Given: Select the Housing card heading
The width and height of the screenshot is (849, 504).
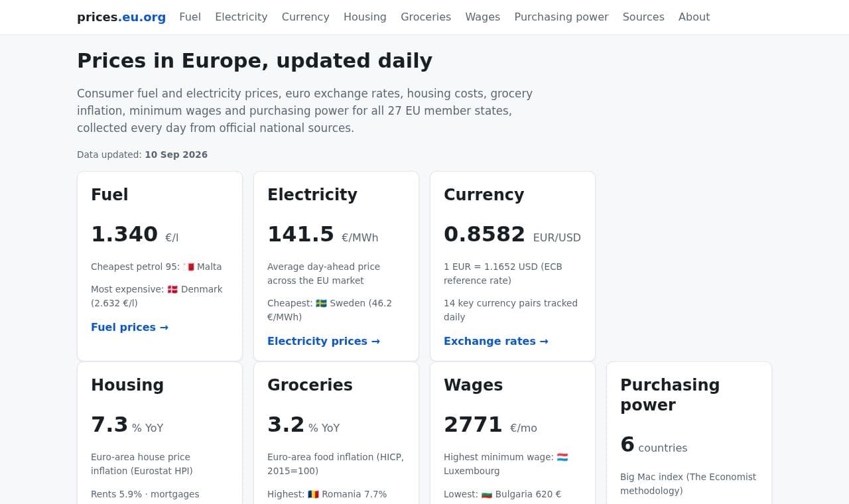Looking at the screenshot, I should 127,385.
